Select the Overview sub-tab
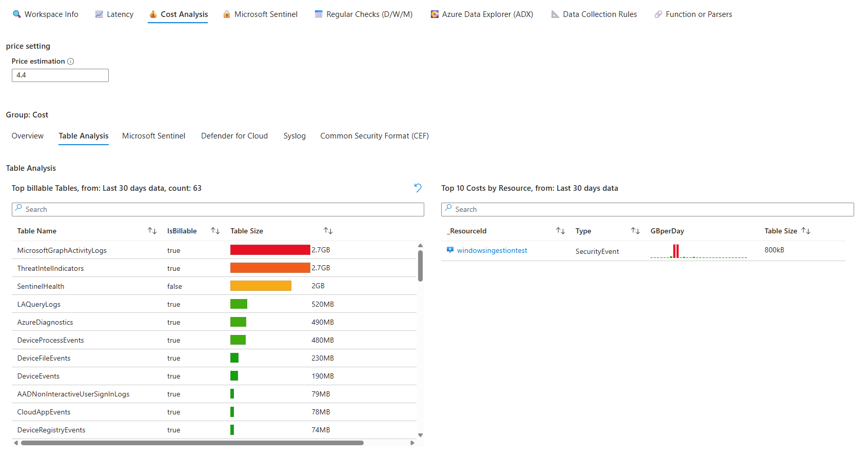The image size is (868, 457). [x=28, y=136]
